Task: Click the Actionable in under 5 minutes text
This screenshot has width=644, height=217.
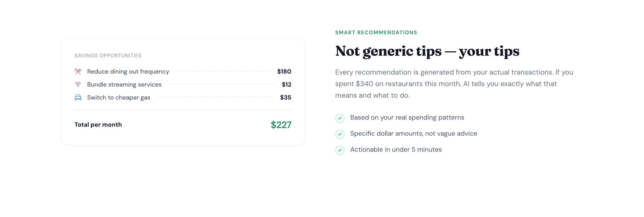Action: 396,149
